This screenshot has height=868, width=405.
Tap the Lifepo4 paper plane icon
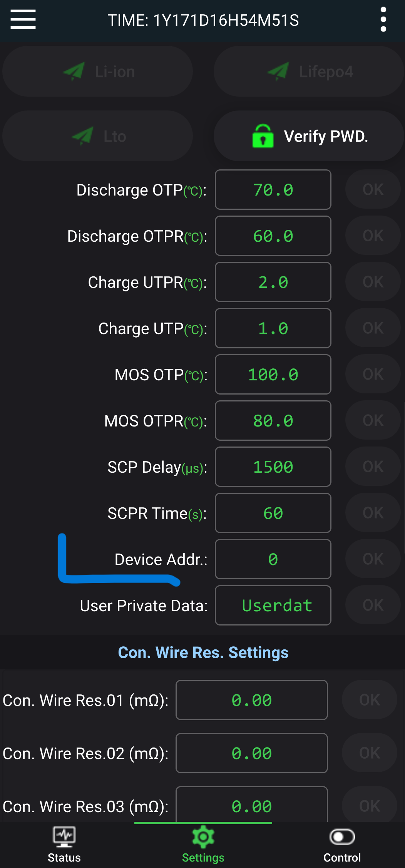click(x=278, y=71)
